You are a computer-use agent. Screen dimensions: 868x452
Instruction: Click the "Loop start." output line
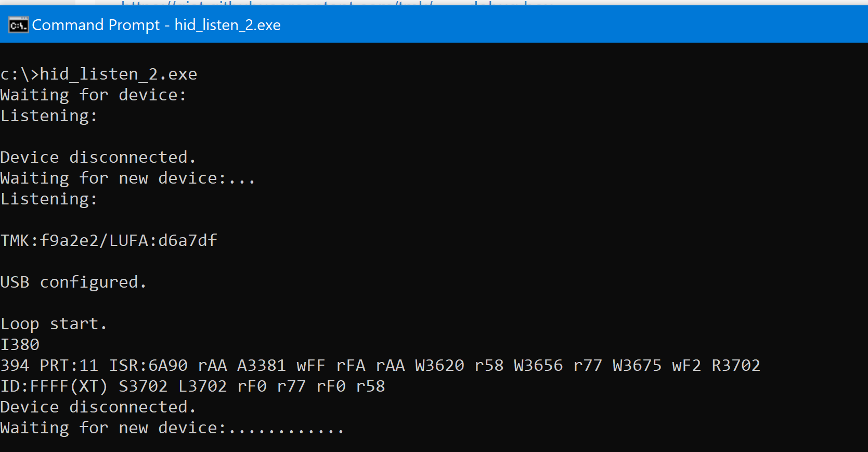(x=54, y=324)
